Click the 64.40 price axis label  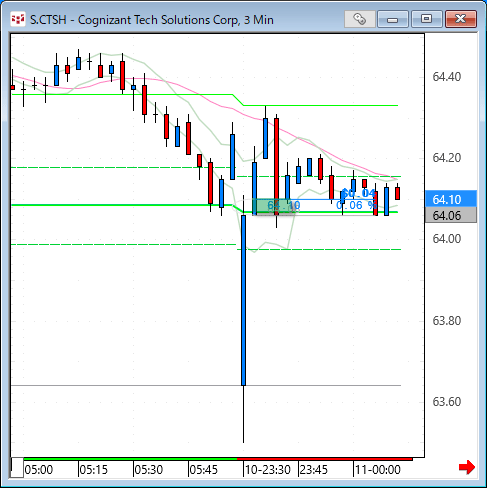pos(447,77)
